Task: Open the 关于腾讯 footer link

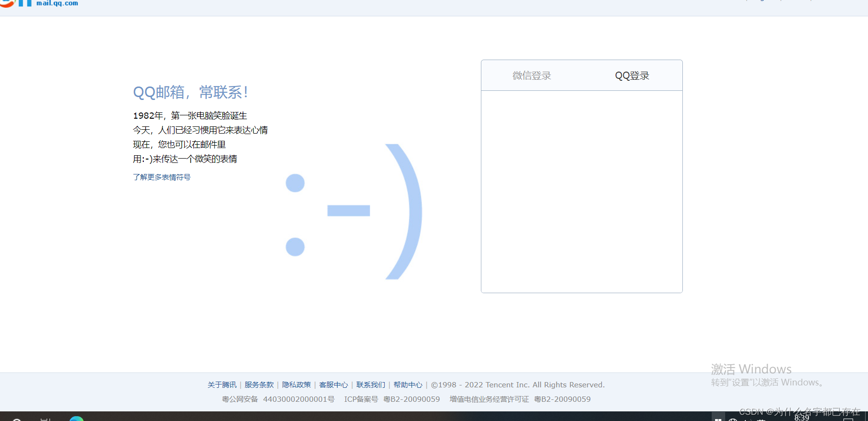Action: [222, 385]
